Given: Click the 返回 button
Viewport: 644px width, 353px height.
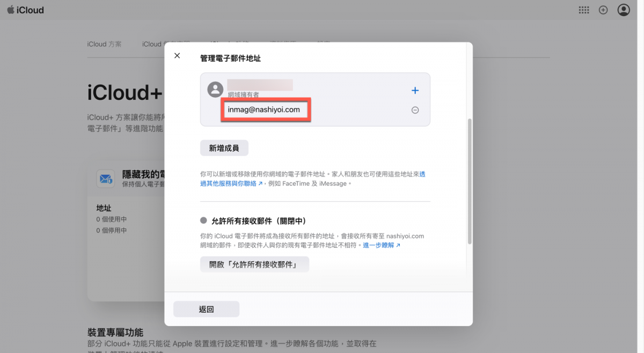Looking at the screenshot, I should [x=206, y=309].
